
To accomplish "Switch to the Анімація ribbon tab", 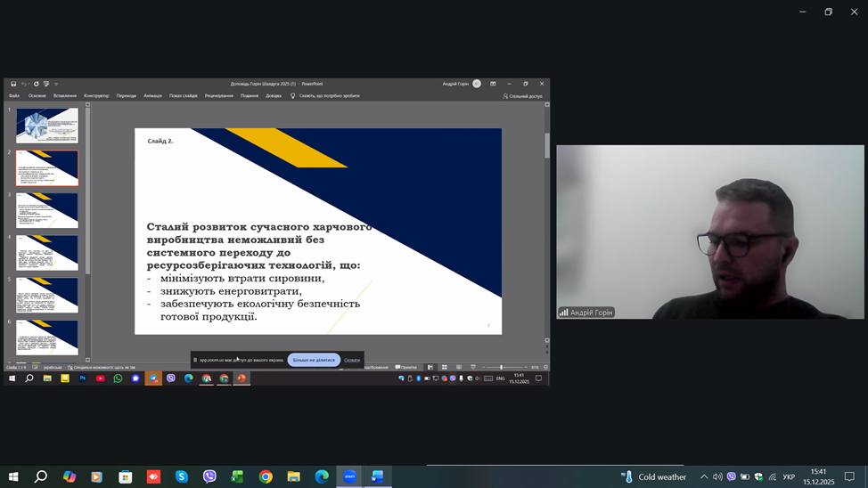I will coord(152,96).
